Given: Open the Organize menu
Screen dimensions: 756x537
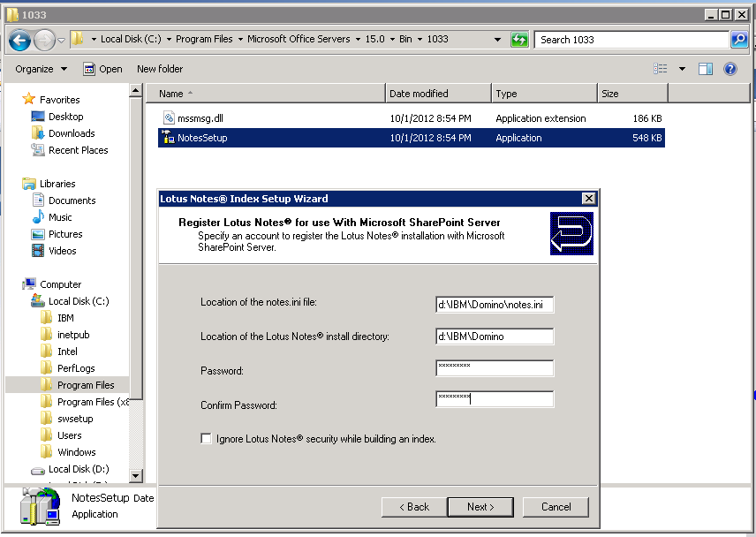Looking at the screenshot, I should pos(41,69).
